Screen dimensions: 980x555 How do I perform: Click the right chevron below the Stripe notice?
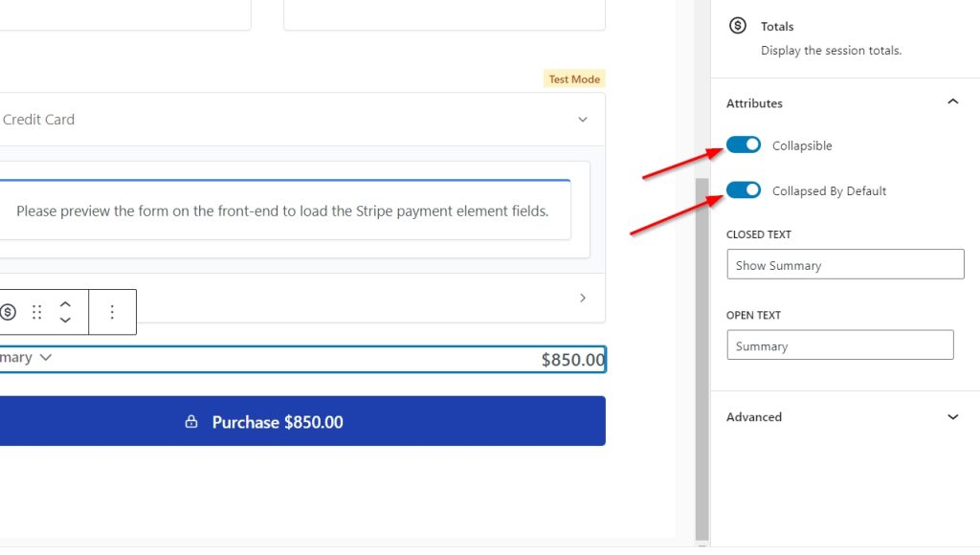(x=583, y=298)
